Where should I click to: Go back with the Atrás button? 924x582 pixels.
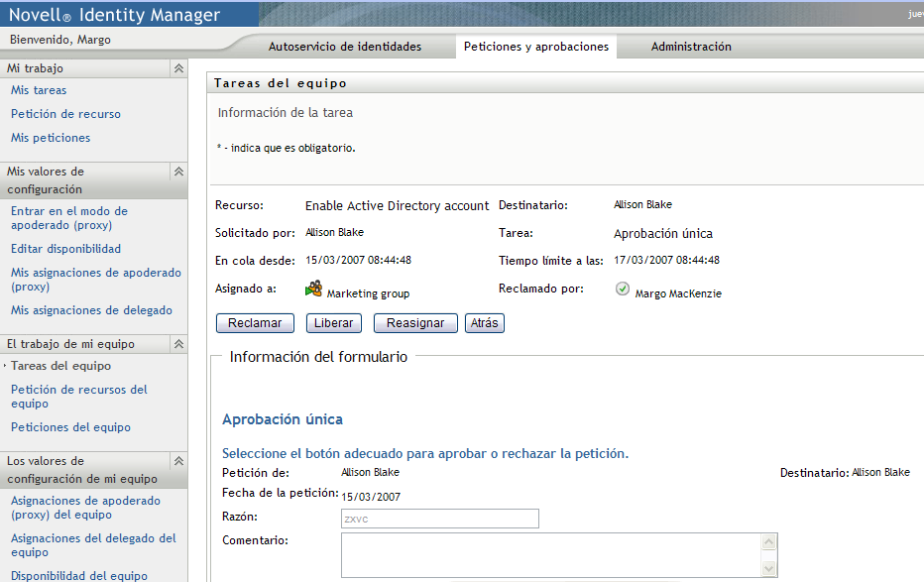pyautogui.click(x=485, y=323)
